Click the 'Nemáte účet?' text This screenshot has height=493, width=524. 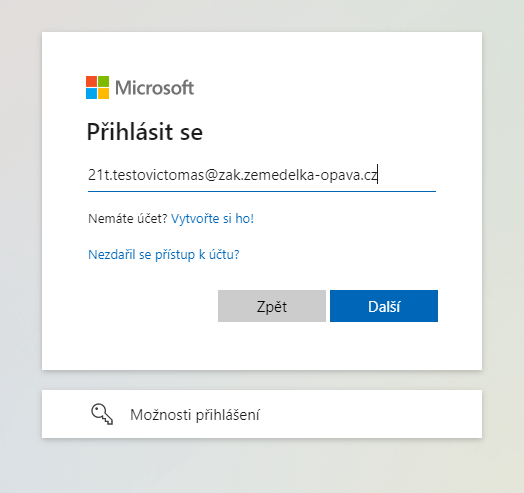point(128,219)
